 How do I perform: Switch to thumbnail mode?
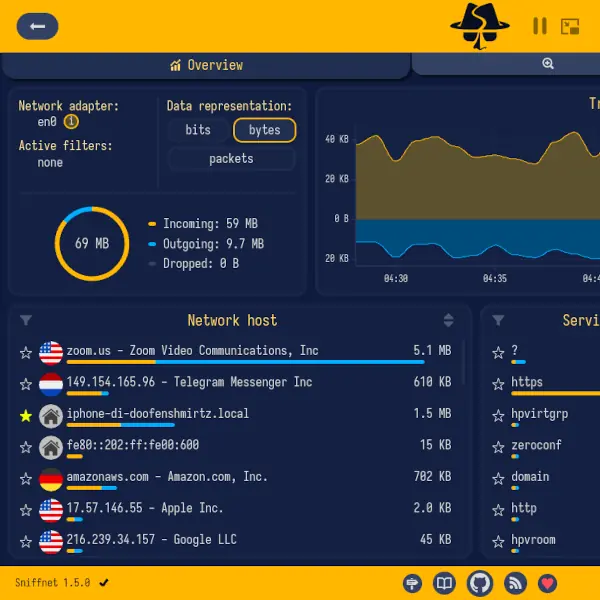(570, 27)
